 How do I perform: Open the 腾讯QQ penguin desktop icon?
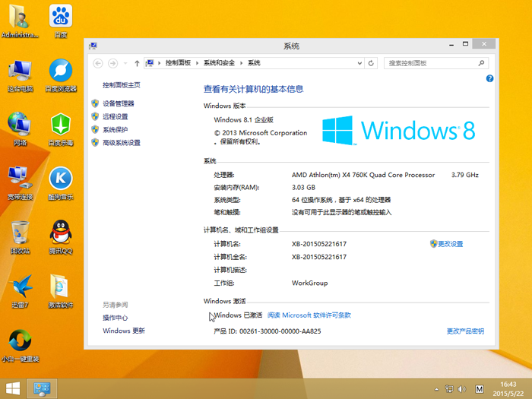[61, 237]
